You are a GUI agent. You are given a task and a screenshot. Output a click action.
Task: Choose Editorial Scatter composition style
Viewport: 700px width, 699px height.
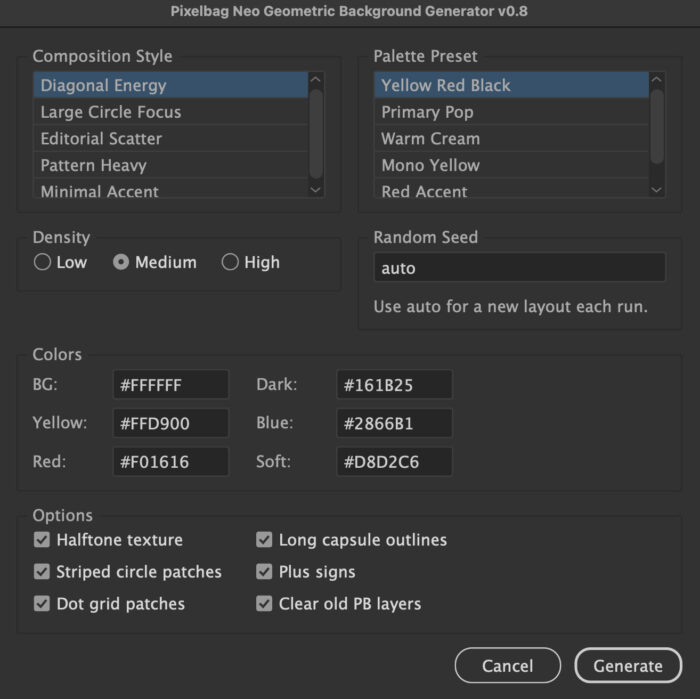coord(171,138)
